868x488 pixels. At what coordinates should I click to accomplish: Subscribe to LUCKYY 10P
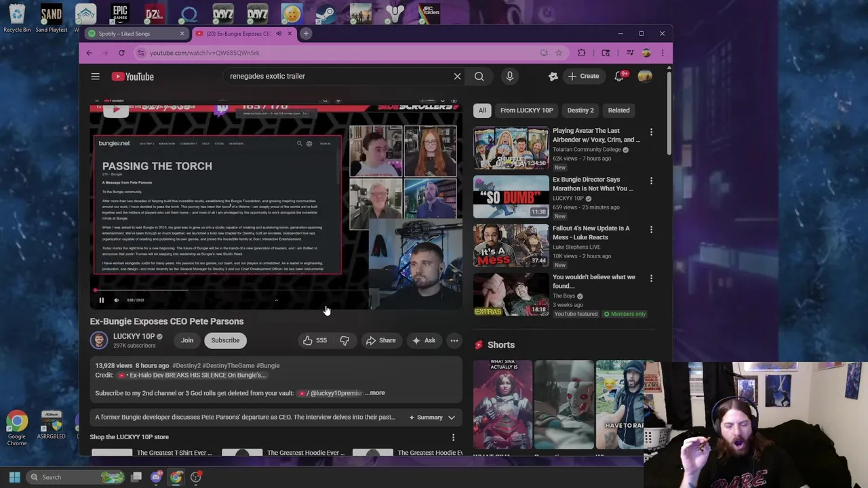(225, 340)
